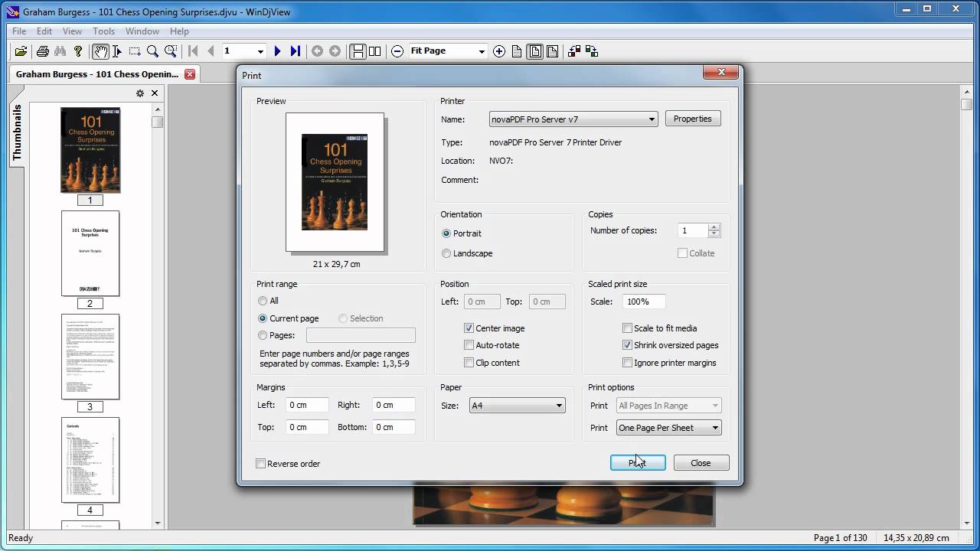Open the paper Size dropdown
Image resolution: width=980 pixels, height=551 pixels.
[518, 406]
